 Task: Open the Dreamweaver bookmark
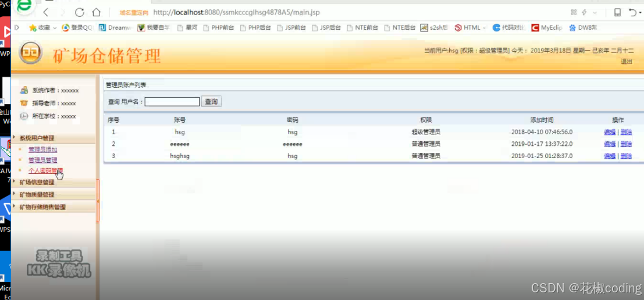point(113,28)
